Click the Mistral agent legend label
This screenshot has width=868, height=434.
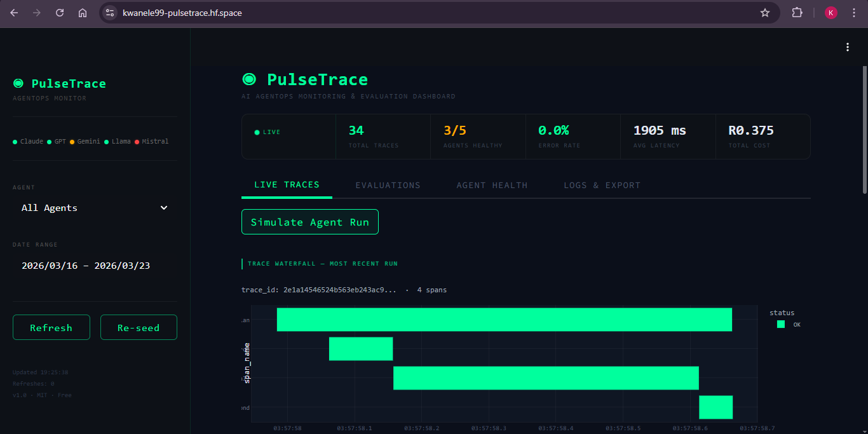coord(155,142)
